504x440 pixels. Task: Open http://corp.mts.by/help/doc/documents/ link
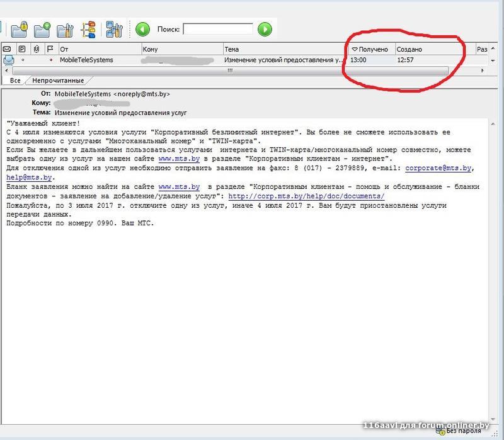(306, 196)
